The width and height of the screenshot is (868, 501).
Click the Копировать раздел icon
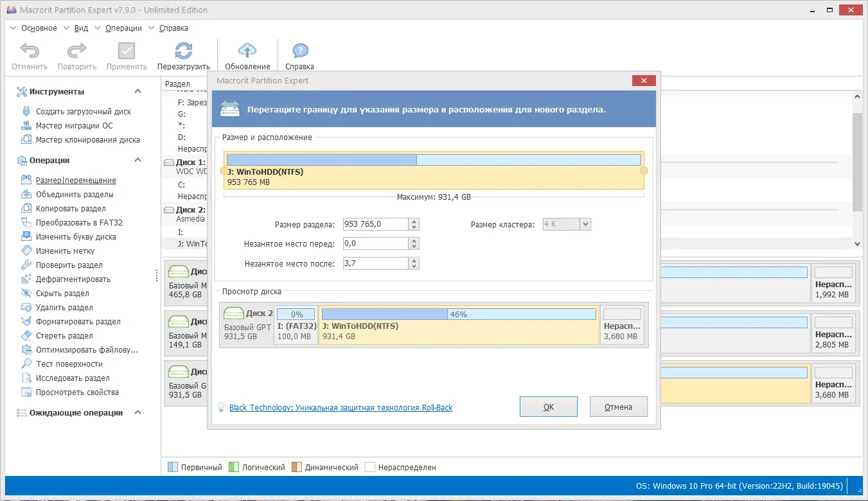26,208
